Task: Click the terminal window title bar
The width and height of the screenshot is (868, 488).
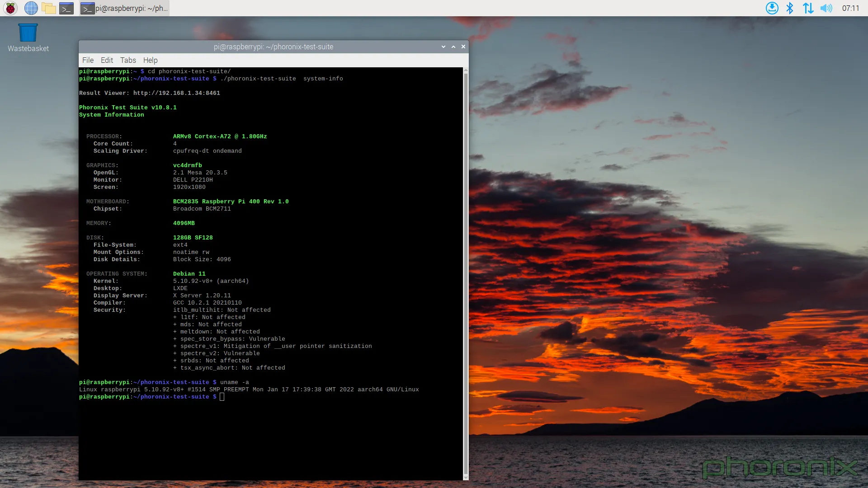Action: [274, 47]
